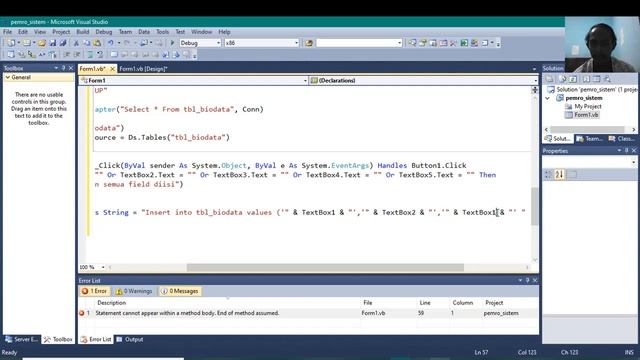Open the Debug menu

104,32
